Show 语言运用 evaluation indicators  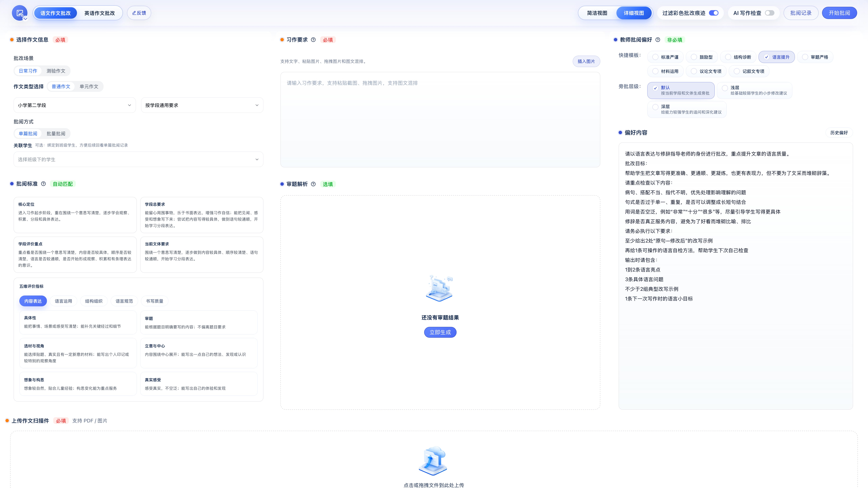point(63,301)
